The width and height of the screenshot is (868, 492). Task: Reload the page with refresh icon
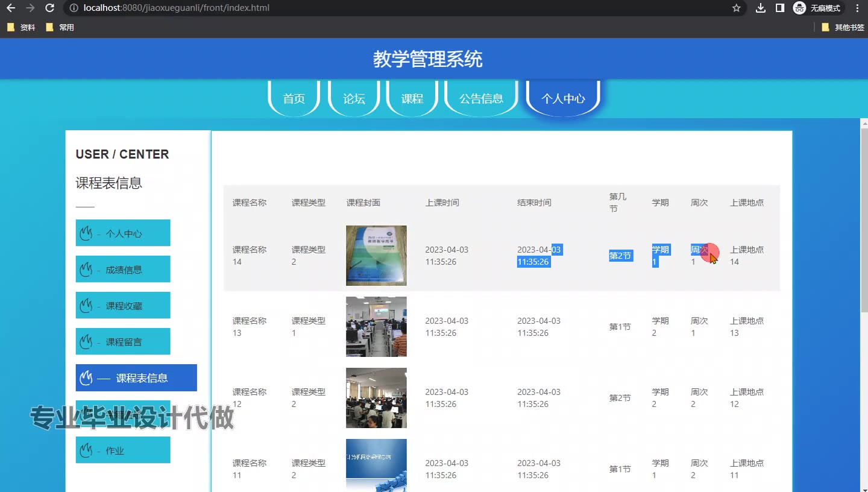[50, 8]
